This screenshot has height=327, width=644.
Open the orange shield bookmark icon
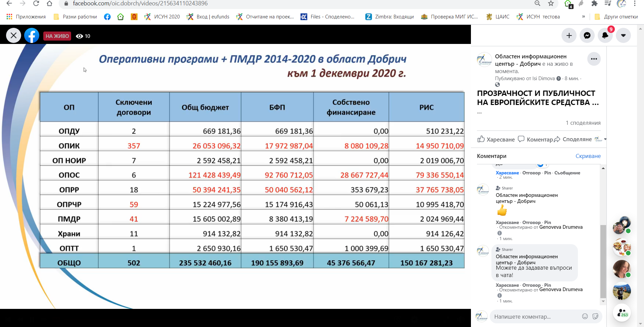tap(134, 17)
